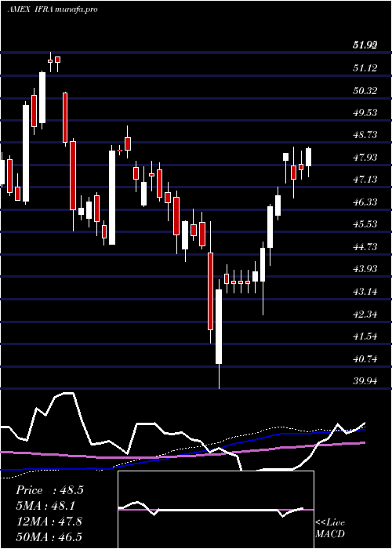The height and width of the screenshot is (549, 392).
Task: Click inside the Live MACD inset chart
Action: click(216, 510)
